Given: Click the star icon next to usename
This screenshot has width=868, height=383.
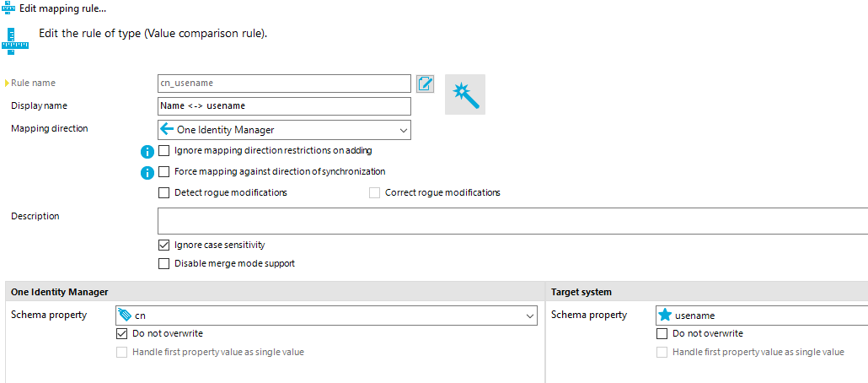Looking at the screenshot, I should (665, 316).
